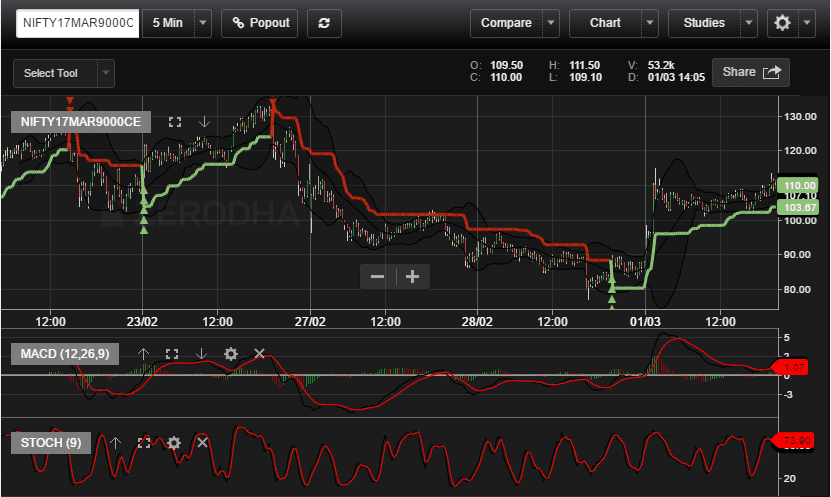The width and height of the screenshot is (831, 497).
Task: Click the 23/02 date label on time axis
Action: [142, 322]
